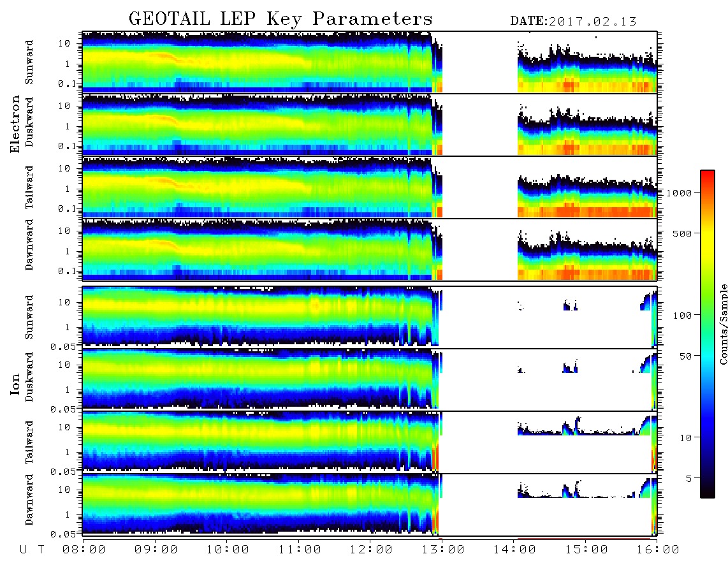Click the Electron Dawnward spectrogram panel
Image resolution: width=728 pixels, height=561 pixels.
tap(370, 249)
